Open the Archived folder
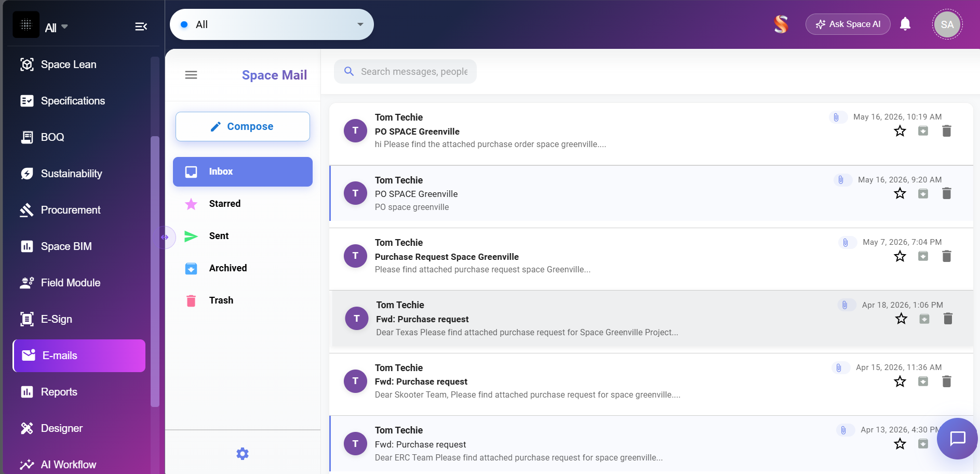The width and height of the screenshot is (980, 474). tap(243, 268)
